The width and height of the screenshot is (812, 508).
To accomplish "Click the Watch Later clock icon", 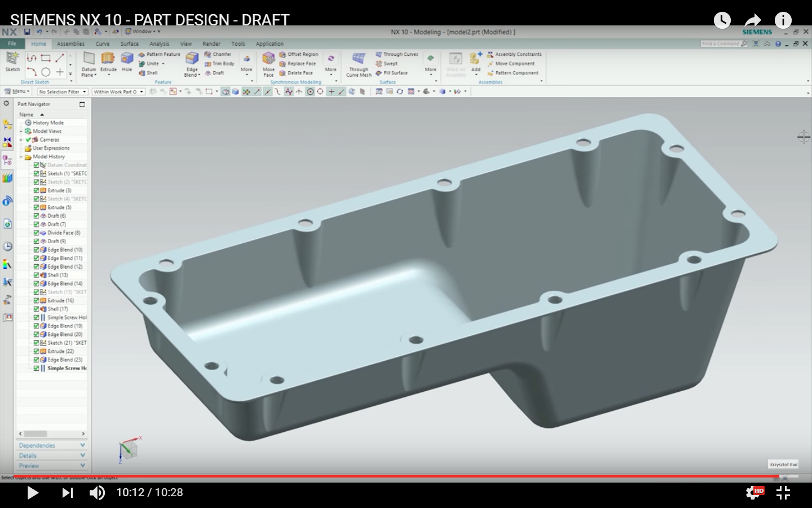I will point(722,20).
